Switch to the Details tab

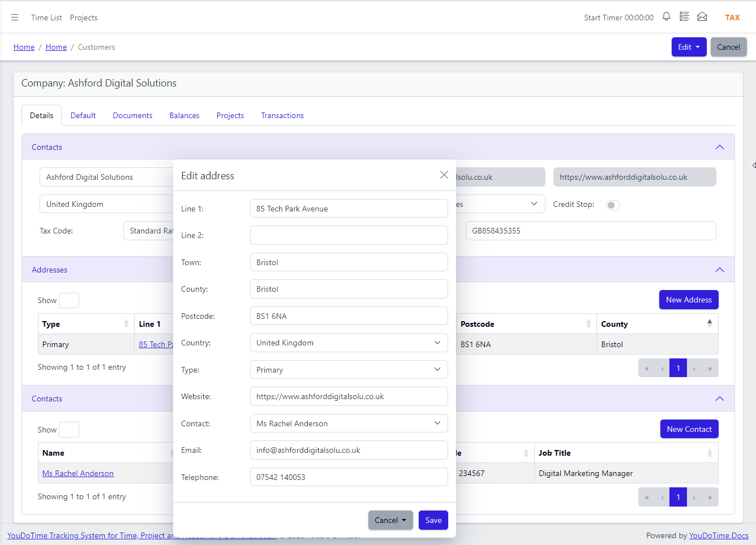tap(42, 115)
